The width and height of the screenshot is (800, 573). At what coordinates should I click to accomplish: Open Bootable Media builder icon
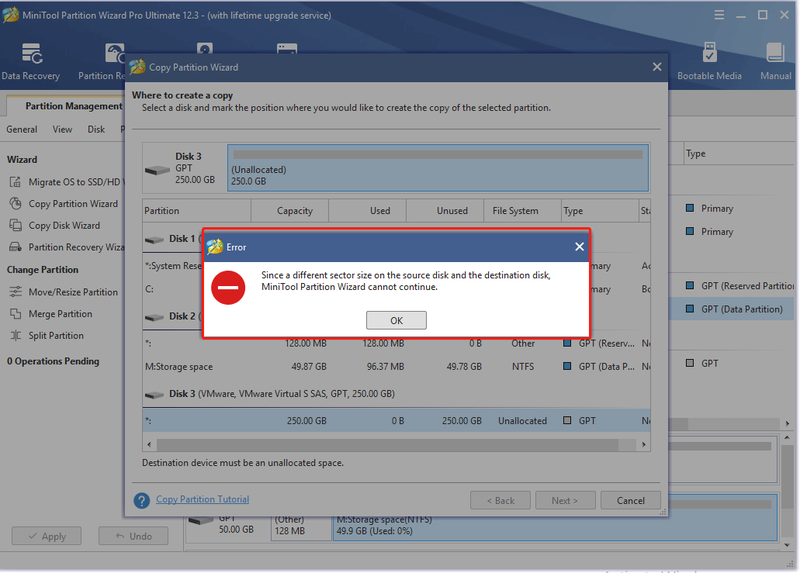tap(709, 53)
